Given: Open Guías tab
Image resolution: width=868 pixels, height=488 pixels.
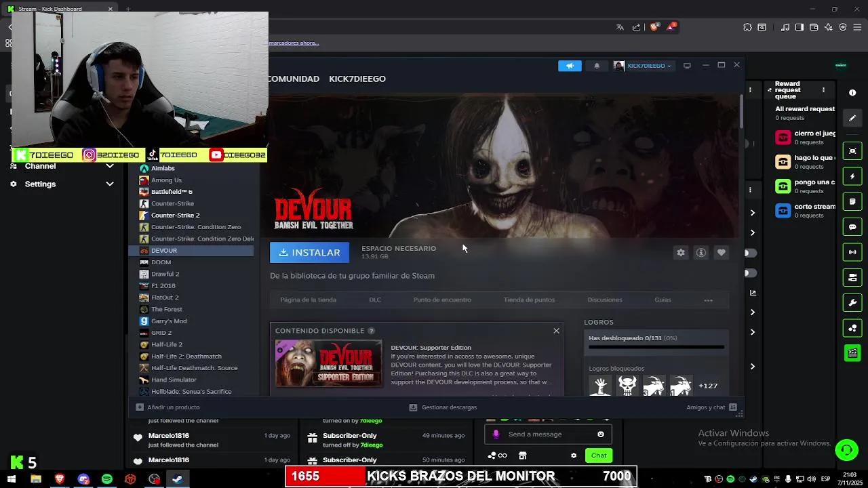Looking at the screenshot, I should pos(663,300).
